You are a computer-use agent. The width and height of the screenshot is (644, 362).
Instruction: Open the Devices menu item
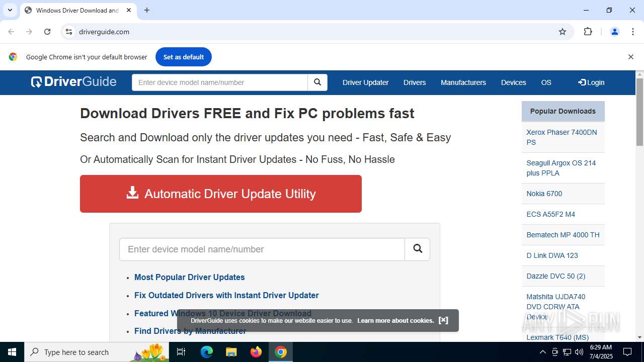tap(514, 82)
